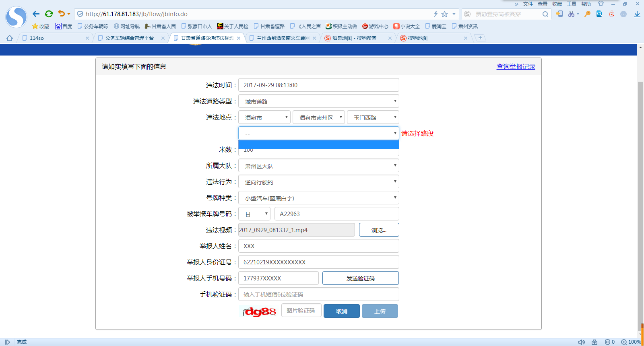Click the home icon left of tabs

10,38
